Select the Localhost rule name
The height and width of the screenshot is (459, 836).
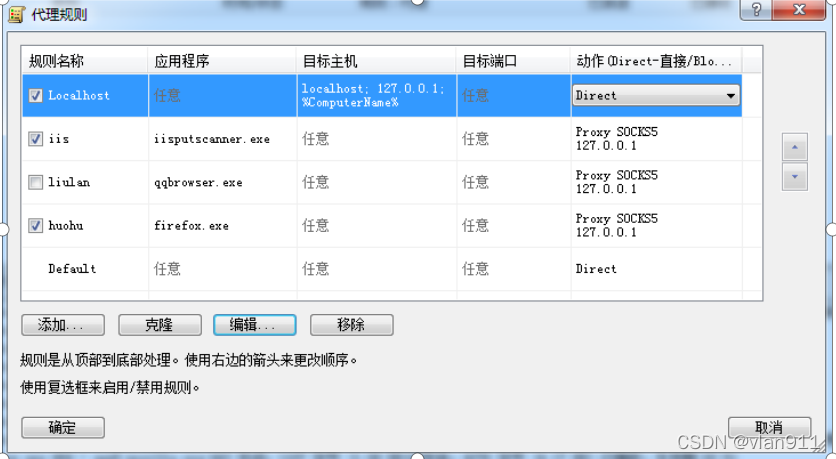(79, 95)
